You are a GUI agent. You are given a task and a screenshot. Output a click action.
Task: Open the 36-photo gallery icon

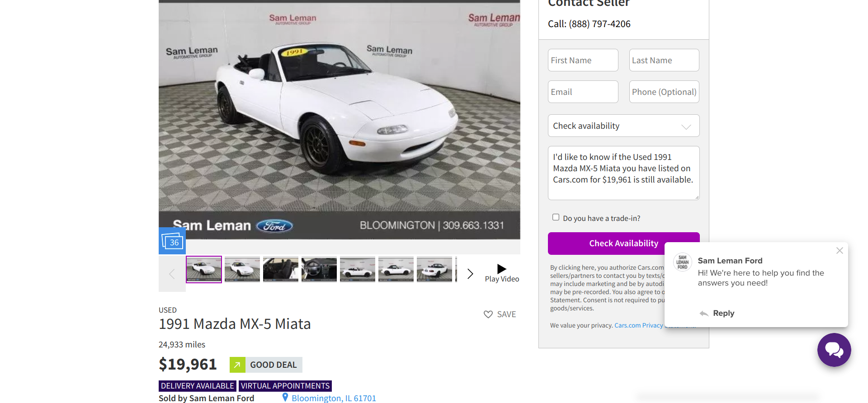pos(172,241)
